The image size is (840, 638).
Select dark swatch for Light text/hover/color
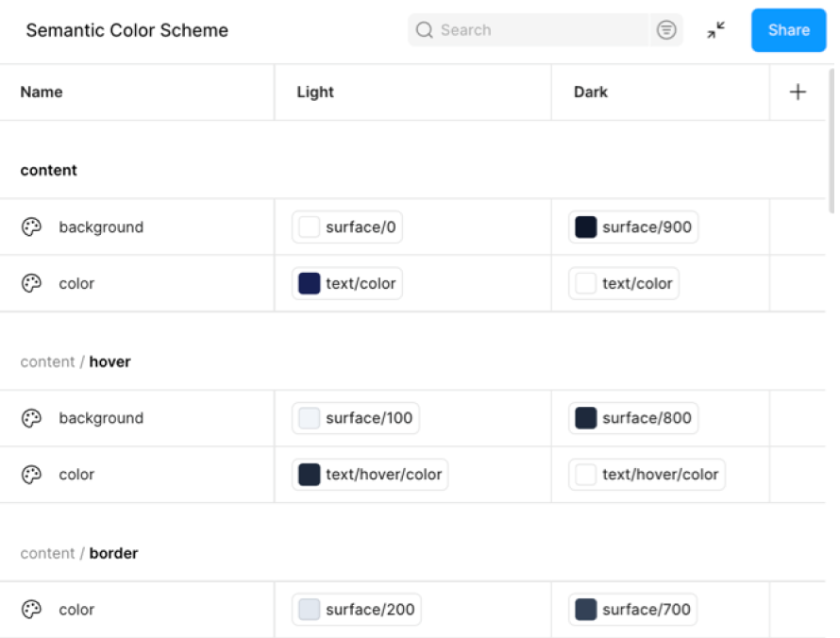[x=310, y=475]
